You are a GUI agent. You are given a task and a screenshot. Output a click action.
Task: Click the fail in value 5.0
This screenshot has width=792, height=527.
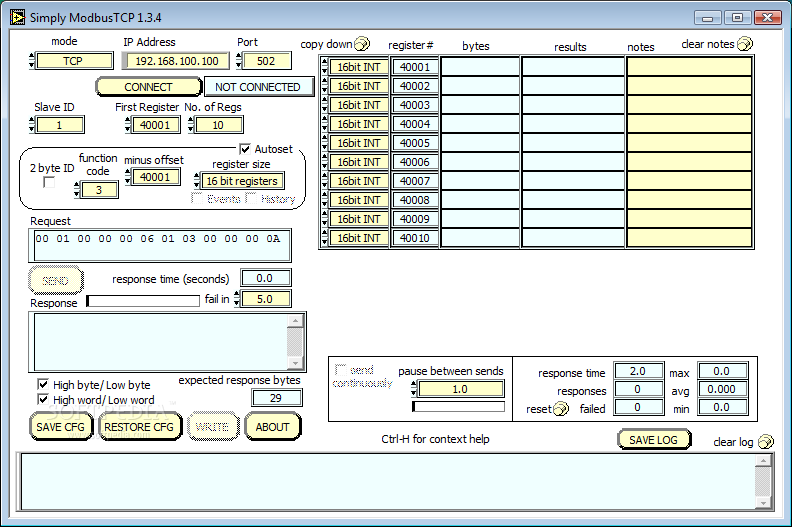click(x=266, y=299)
